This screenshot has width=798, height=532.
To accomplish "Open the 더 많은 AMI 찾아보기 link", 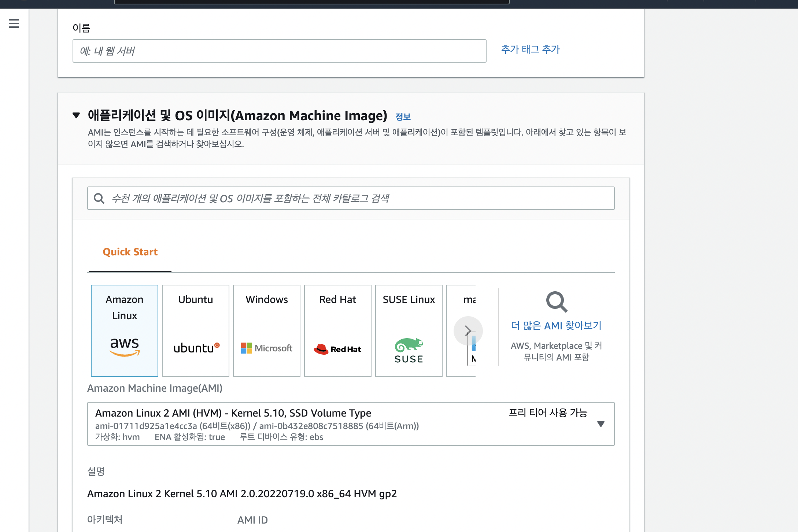I will [556, 325].
